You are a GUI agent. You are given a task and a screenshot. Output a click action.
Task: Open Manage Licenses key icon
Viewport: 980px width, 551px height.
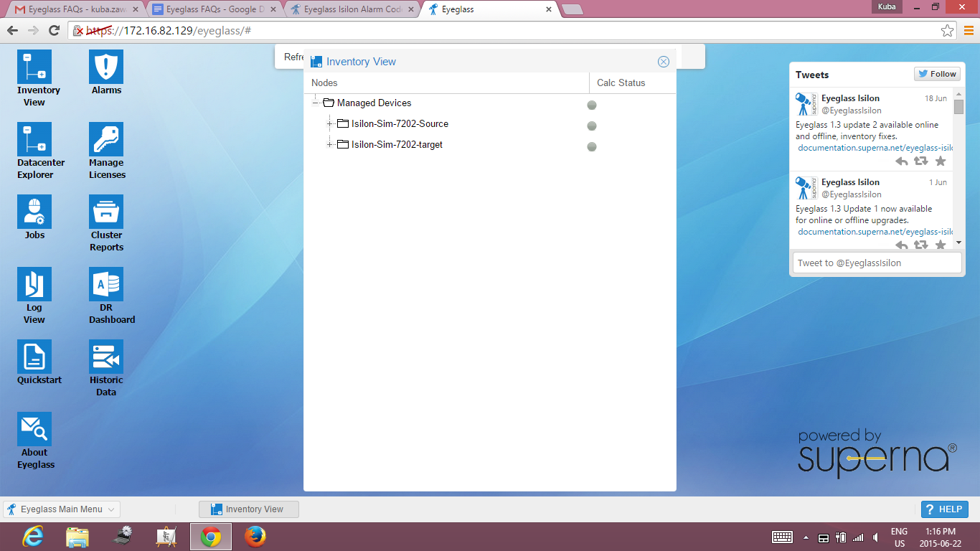tap(106, 139)
